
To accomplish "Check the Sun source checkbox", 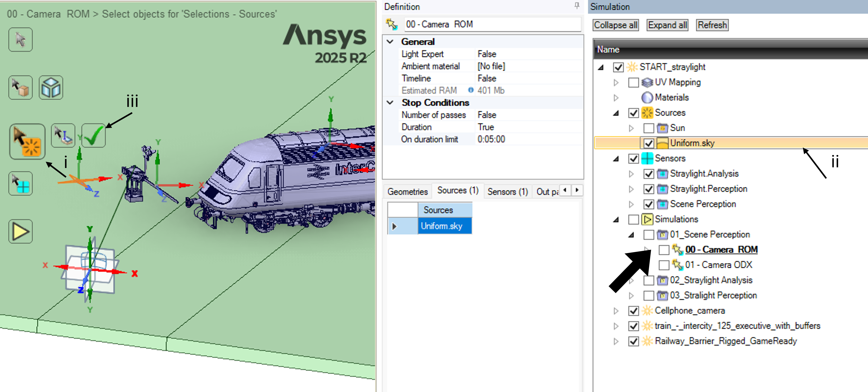I will tap(649, 128).
